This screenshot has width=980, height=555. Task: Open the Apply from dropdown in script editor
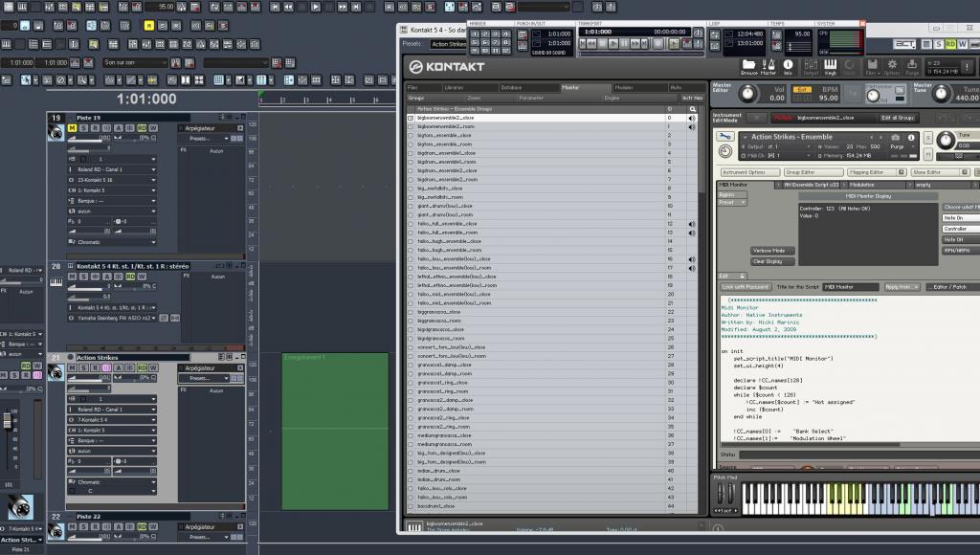[x=902, y=287]
